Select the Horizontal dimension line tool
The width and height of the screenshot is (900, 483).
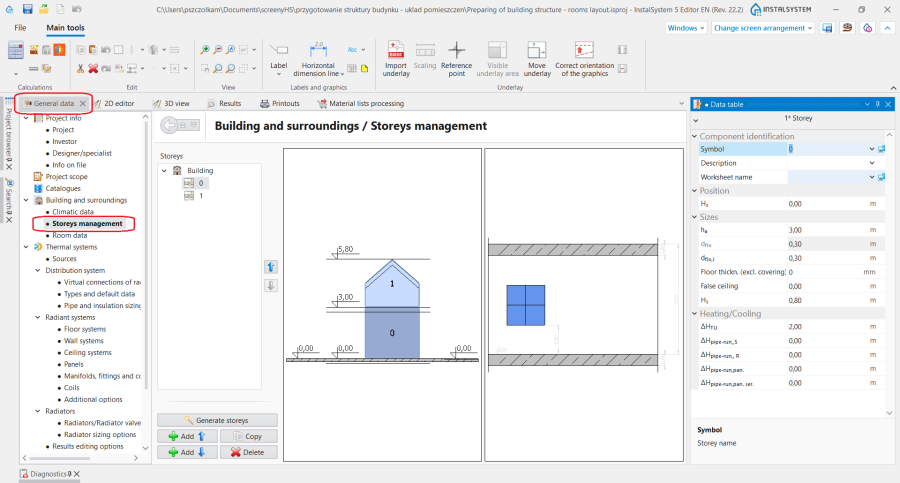[318, 59]
